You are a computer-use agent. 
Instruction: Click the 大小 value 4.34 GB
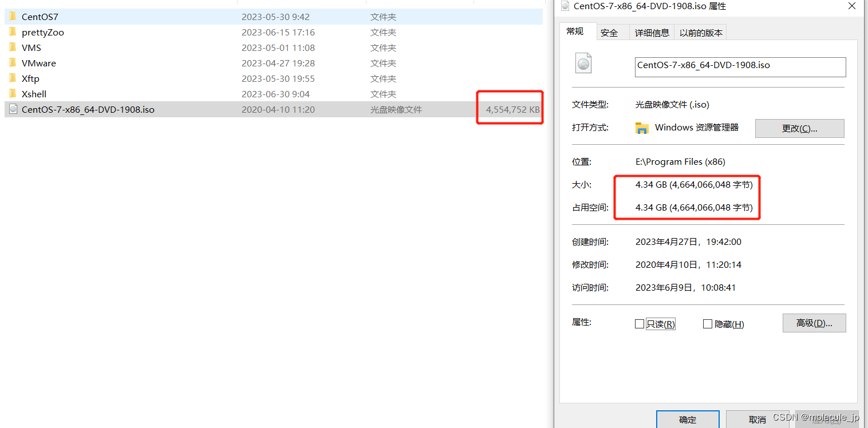click(x=694, y=185)
